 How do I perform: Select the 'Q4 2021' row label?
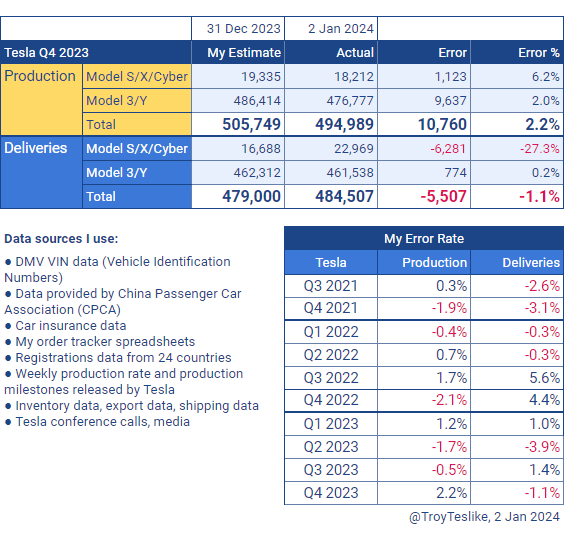[x=331, y=308]
